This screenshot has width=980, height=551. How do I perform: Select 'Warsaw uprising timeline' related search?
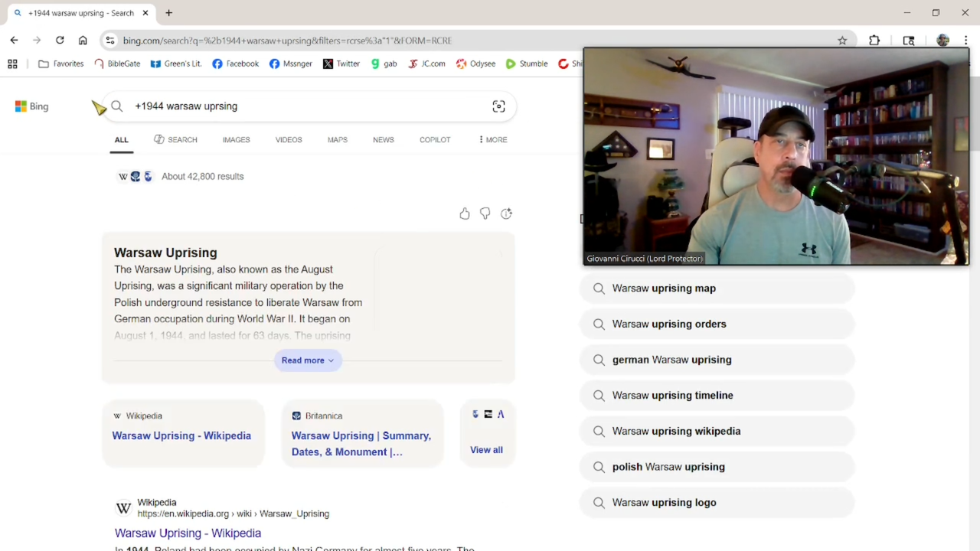tap(672, 395)
